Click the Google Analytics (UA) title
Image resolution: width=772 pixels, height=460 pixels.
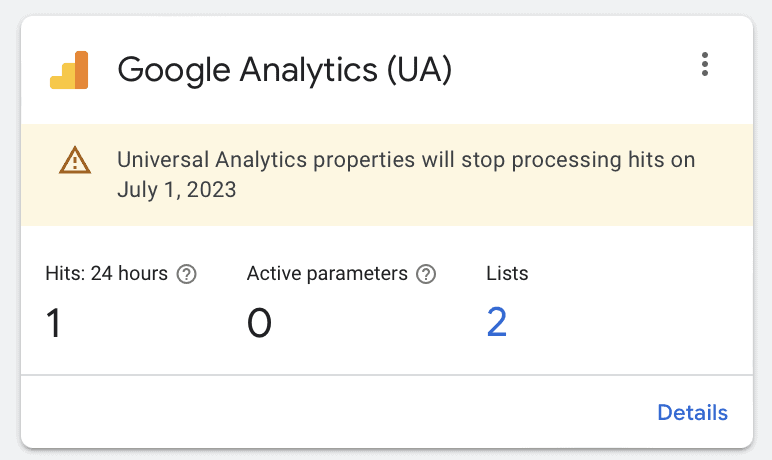[285, 70]
